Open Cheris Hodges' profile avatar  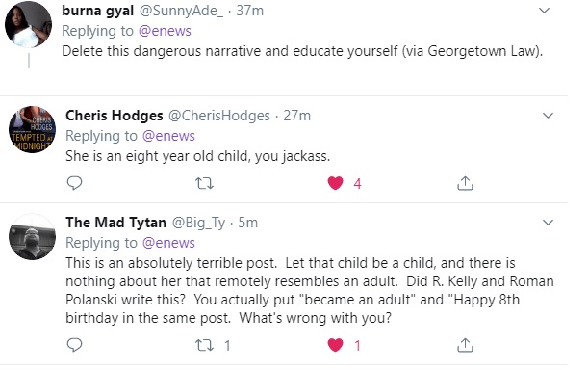pyautogui.click(x=33, y=129)
